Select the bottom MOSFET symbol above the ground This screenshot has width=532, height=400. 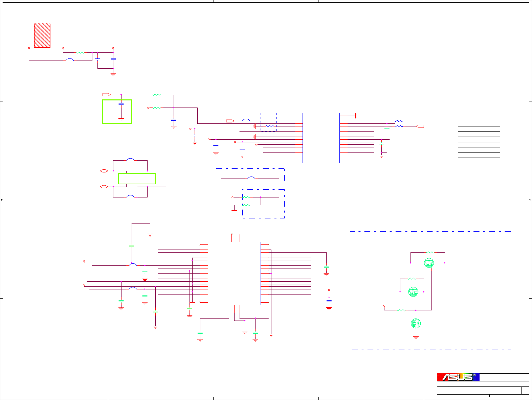[x=416, y=323]
